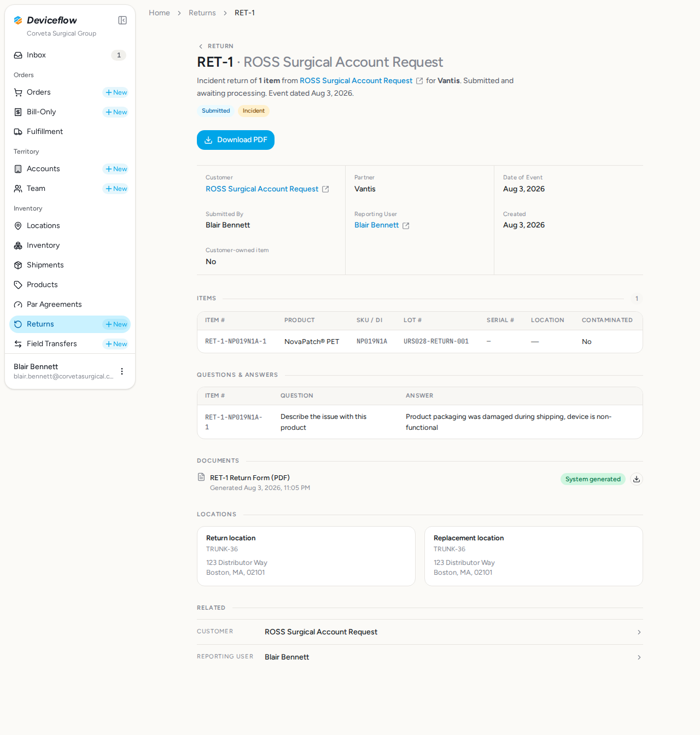Click Blair Bennett email in sidebar footer
Image resolution: width=700 pixels, height=735 pixels.
coord(63,376)
